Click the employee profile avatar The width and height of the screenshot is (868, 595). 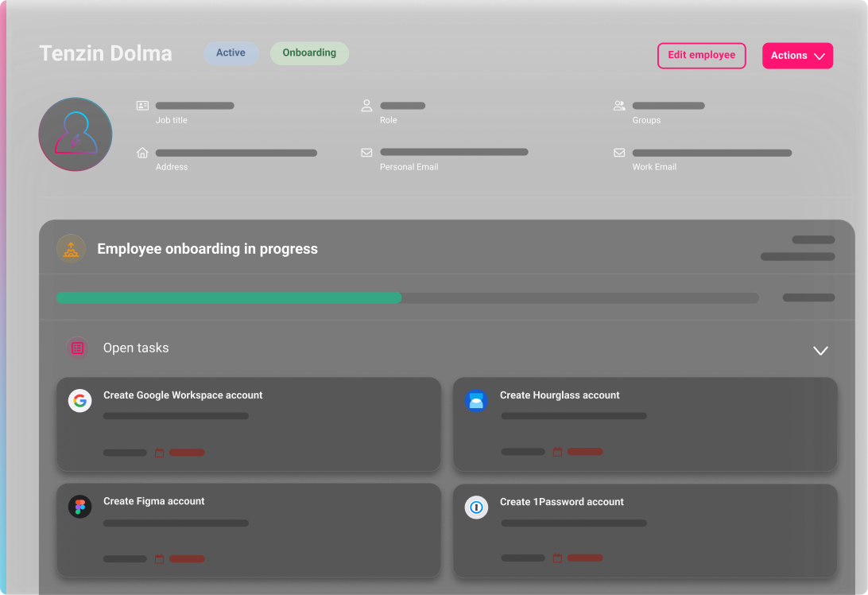coord(76,134)
